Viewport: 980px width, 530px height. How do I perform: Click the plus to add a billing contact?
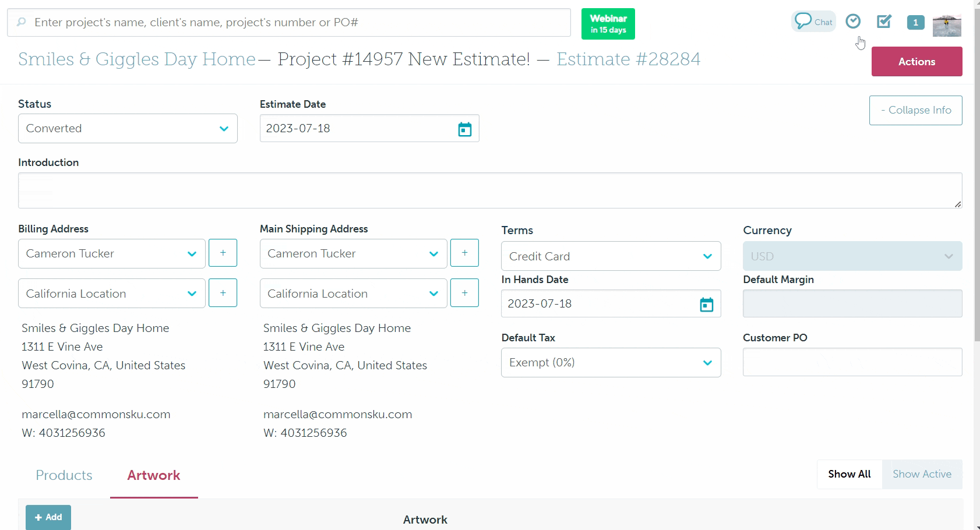coord(223,253)
